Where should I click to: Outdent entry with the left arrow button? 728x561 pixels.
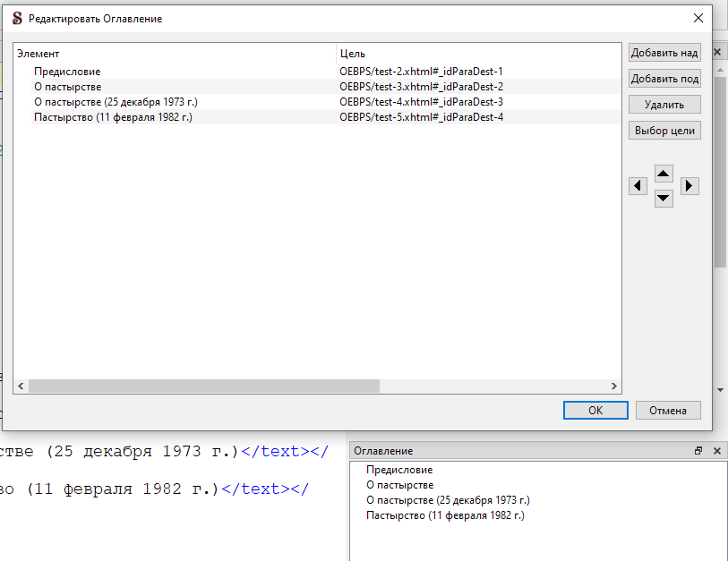point(638,186)
